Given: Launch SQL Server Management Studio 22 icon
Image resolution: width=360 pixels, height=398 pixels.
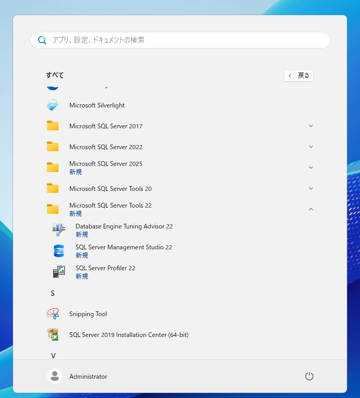Looking at the screenshot, I should 59,251.
